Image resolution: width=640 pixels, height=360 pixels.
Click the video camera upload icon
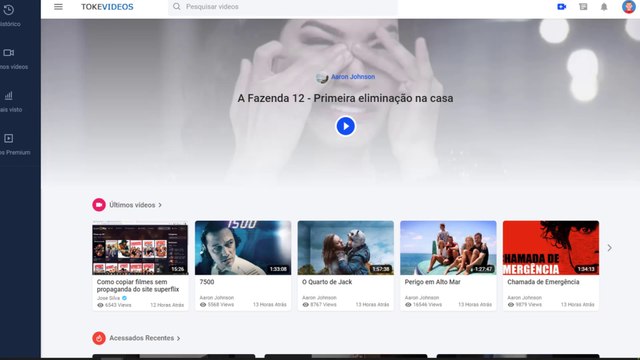[562, 7]
